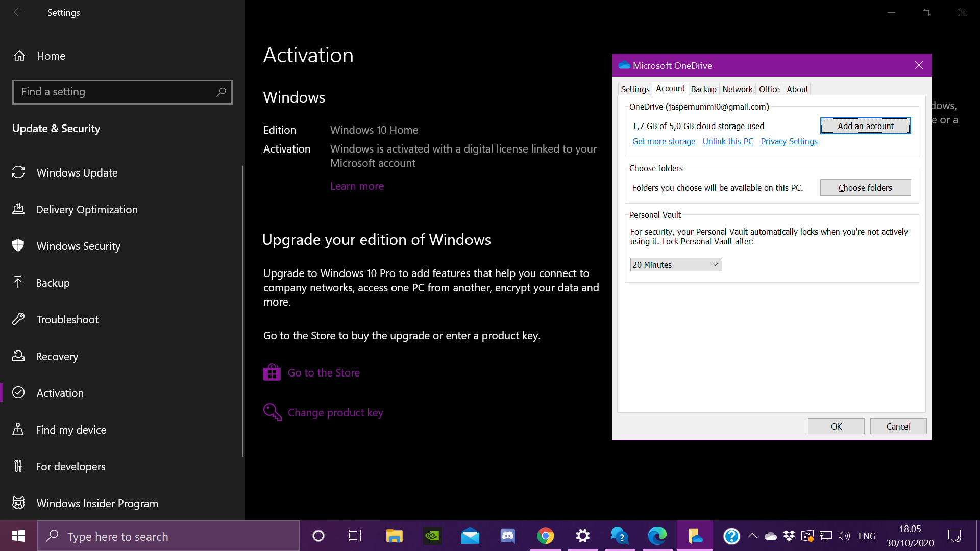Click the Find a setting search box

[x=122, y=92]
